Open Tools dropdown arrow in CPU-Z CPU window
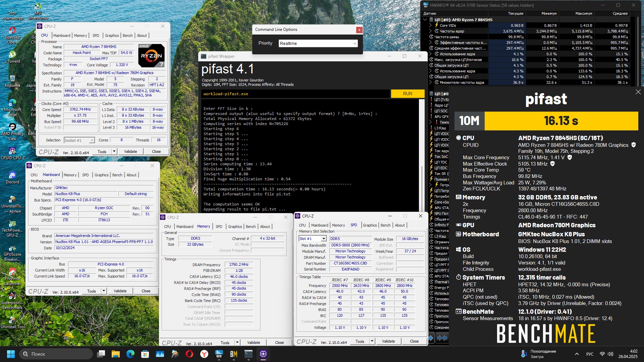 pos(114,152)
